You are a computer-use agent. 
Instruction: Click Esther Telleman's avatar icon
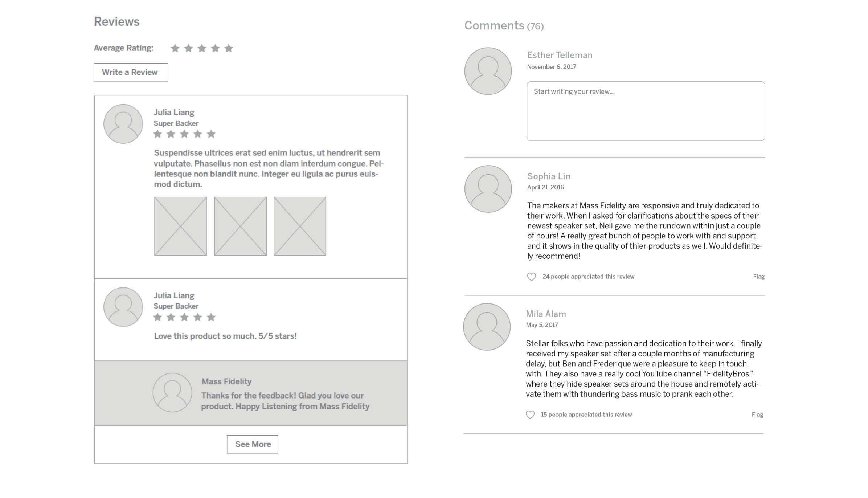488,71
